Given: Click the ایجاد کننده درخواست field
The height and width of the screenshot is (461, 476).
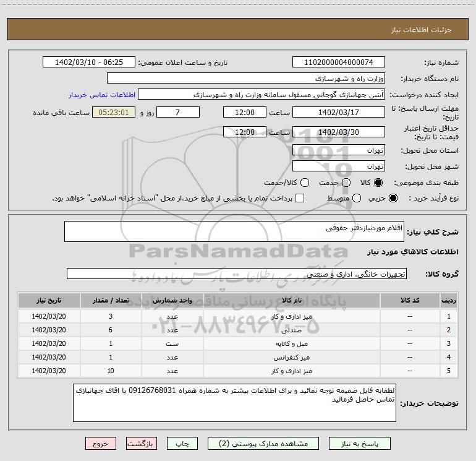Looking at the screenshot, I should (261, 95).
